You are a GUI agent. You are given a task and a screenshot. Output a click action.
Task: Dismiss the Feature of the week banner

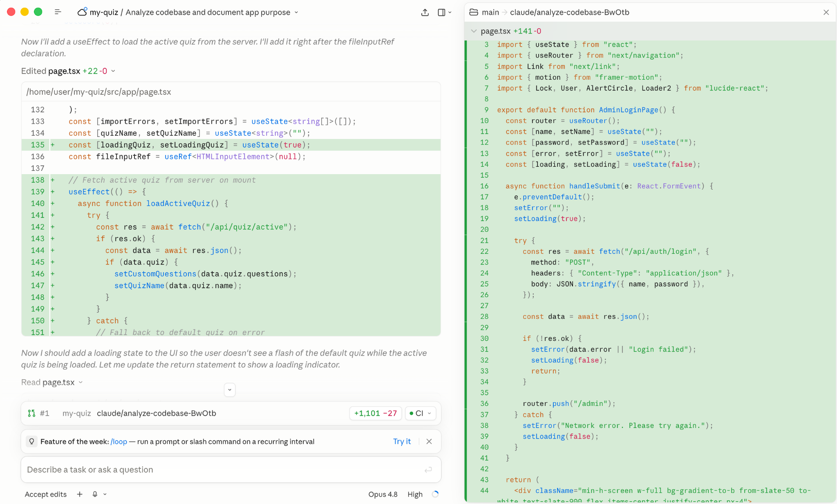[x=429, y=441]
